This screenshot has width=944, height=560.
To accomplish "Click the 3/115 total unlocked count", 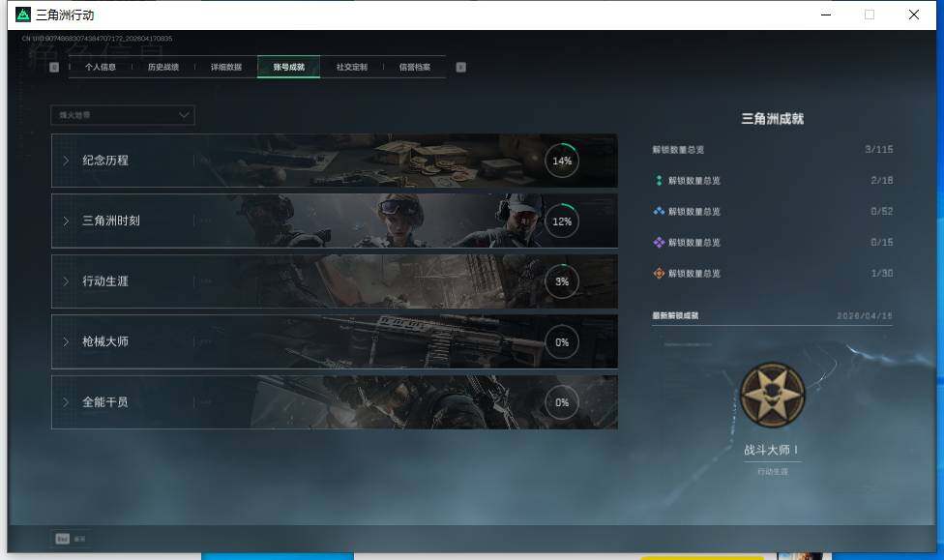I will pos(879,149).
